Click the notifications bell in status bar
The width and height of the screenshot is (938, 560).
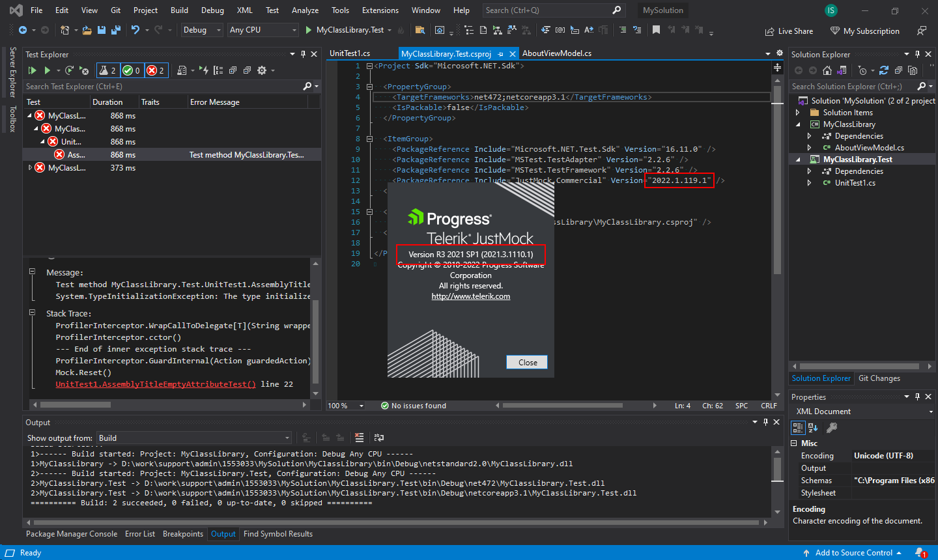920,553
